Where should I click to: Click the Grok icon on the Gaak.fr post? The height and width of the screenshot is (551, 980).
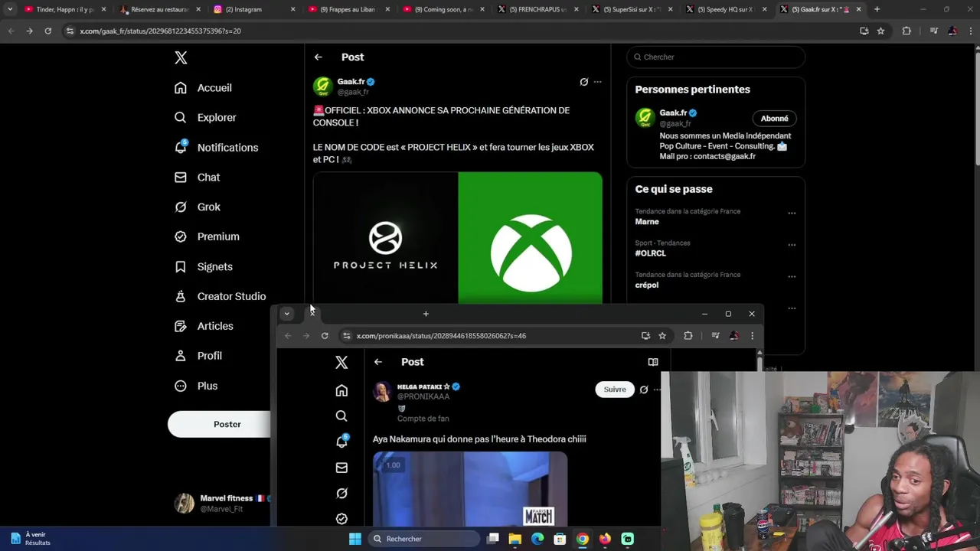[584, 82]
